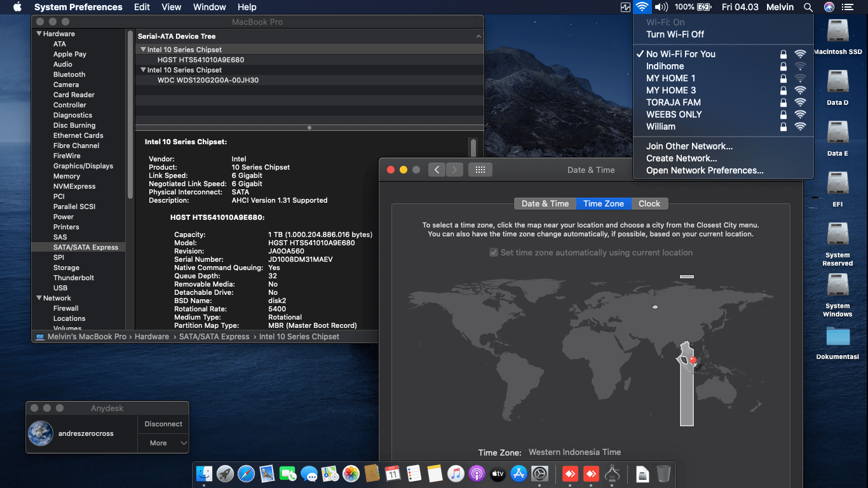Collapse the Hardware section in sidebar

[x=39, y=34]
